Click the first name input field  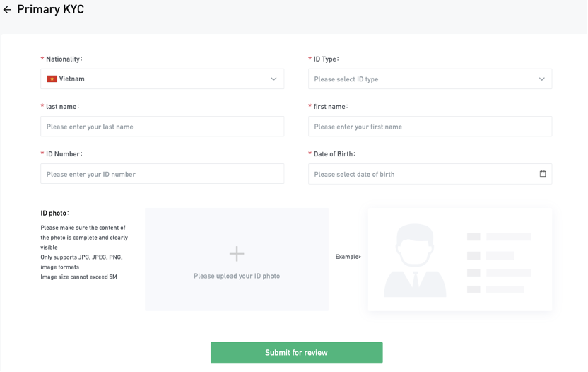[430, 127]
